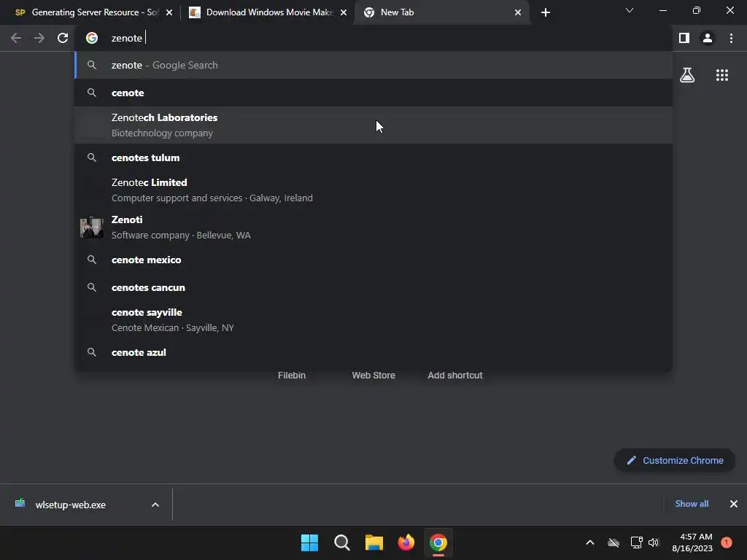The width and height of the screenshot is (747, 560).
Task: Click Chrome icon in taskbar
Action: (438, 542)
